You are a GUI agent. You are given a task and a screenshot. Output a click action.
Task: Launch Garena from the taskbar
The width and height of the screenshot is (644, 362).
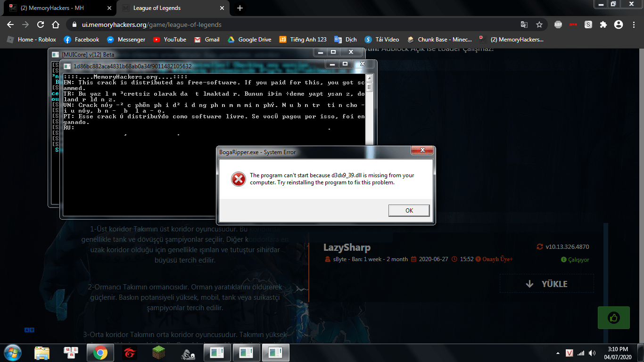[x=130, y=353]
